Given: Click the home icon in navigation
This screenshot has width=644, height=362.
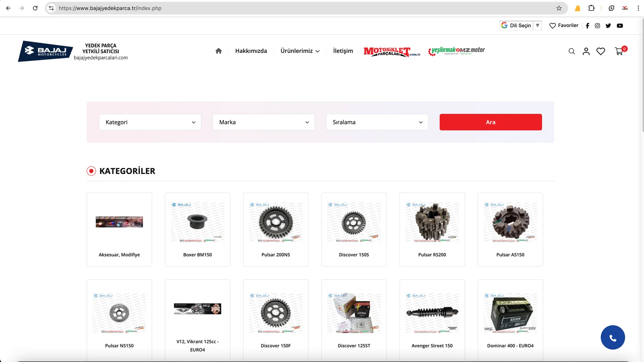Looking at the screenshot, I should pyautogui.click(x=219, y=51).
